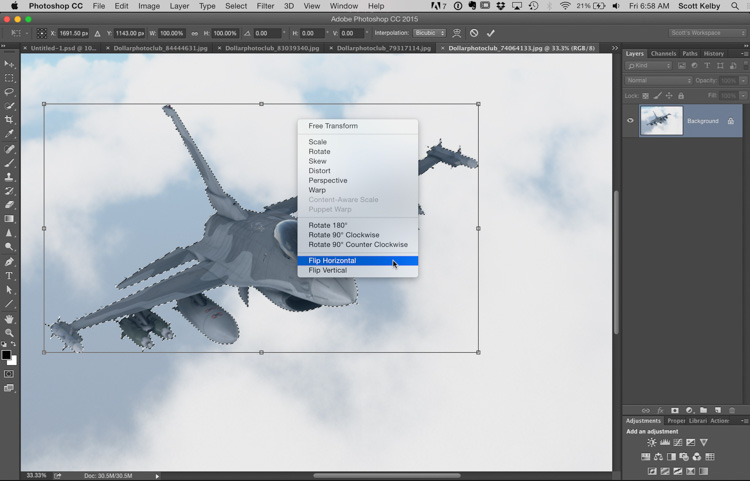Toggle the lock all icon in Layers panel
The width and height of the screenshot is (750, 481).
coord(680,95)
